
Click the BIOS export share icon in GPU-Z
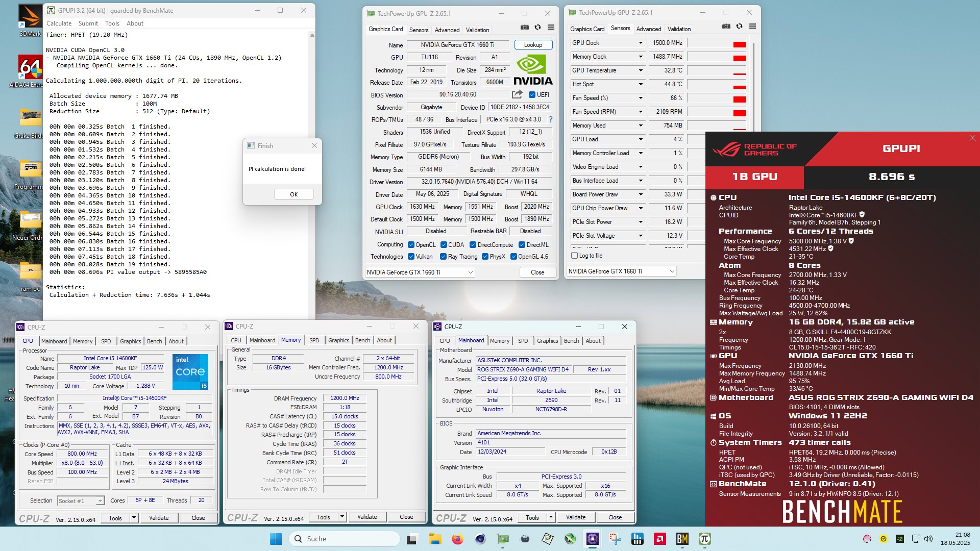pyautogui.click(x=517, y=94)
